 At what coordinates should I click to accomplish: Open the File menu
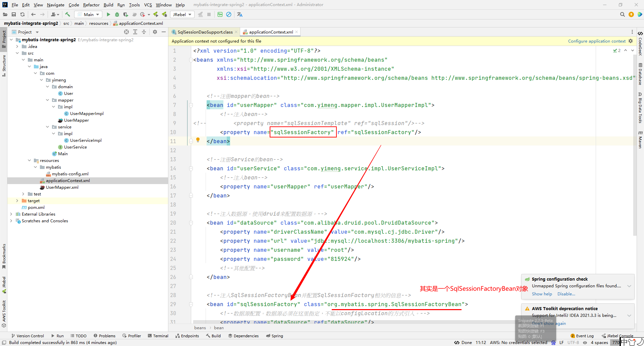point(15,5)
